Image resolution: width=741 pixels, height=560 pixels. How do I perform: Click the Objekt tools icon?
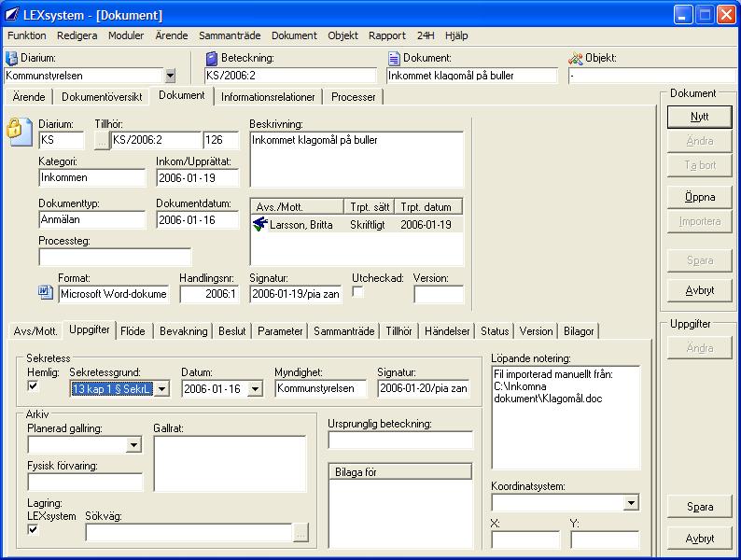click(x=576, y=58)
